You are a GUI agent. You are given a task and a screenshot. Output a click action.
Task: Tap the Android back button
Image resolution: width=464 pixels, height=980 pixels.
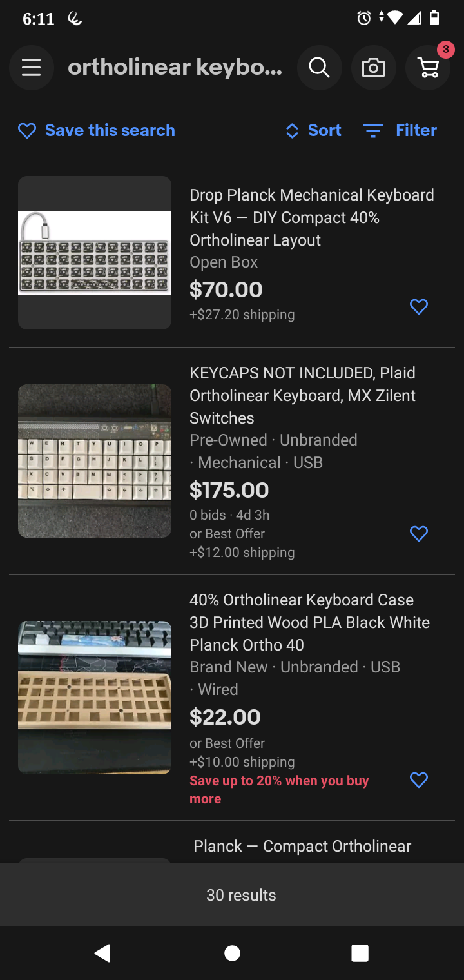click(x=102, y=953)
